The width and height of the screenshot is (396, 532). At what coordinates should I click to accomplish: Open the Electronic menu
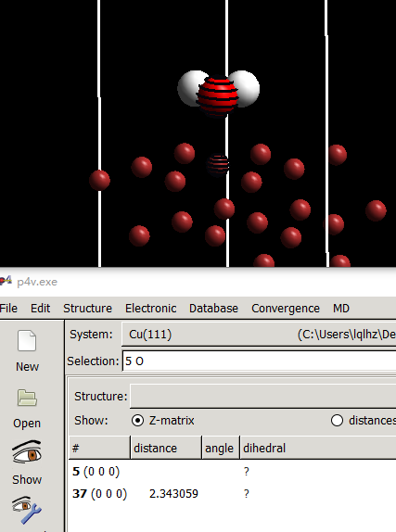[151, 308]
